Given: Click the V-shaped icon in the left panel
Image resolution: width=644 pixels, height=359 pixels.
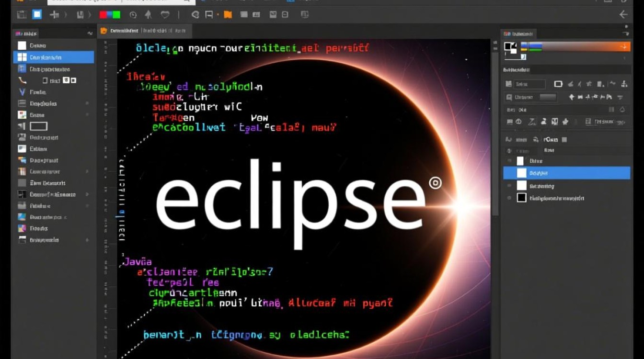Looking at the screenshot, I should (22, 92).
